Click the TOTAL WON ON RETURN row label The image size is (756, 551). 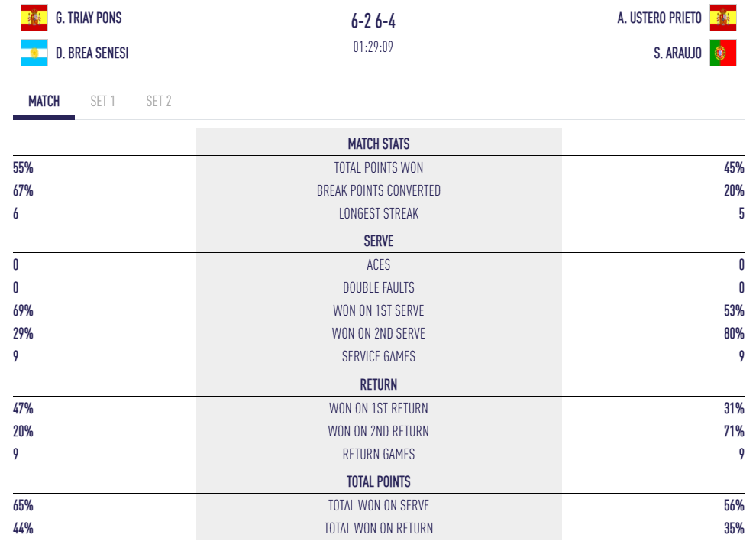(379, 528)
